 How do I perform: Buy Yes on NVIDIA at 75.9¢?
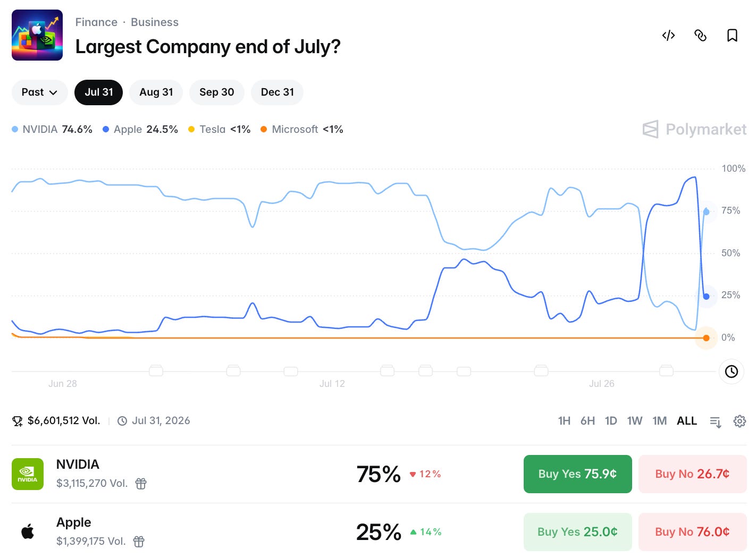[577, 474]
